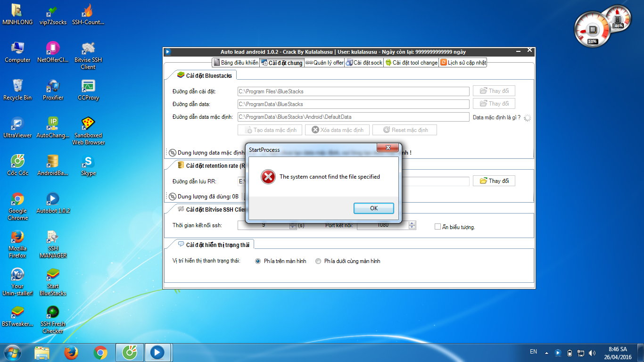
Task: Launch Firefox from the taskbar
Action: [71, 352]
